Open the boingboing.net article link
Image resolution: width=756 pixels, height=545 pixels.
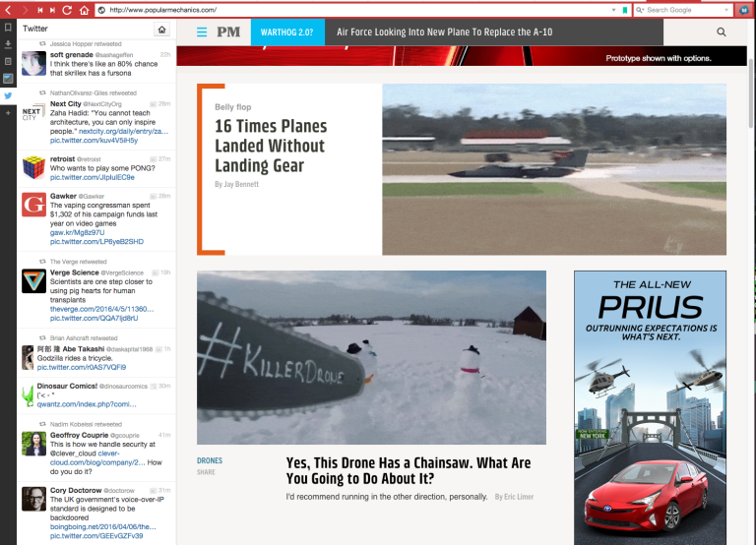pos(103,526)
